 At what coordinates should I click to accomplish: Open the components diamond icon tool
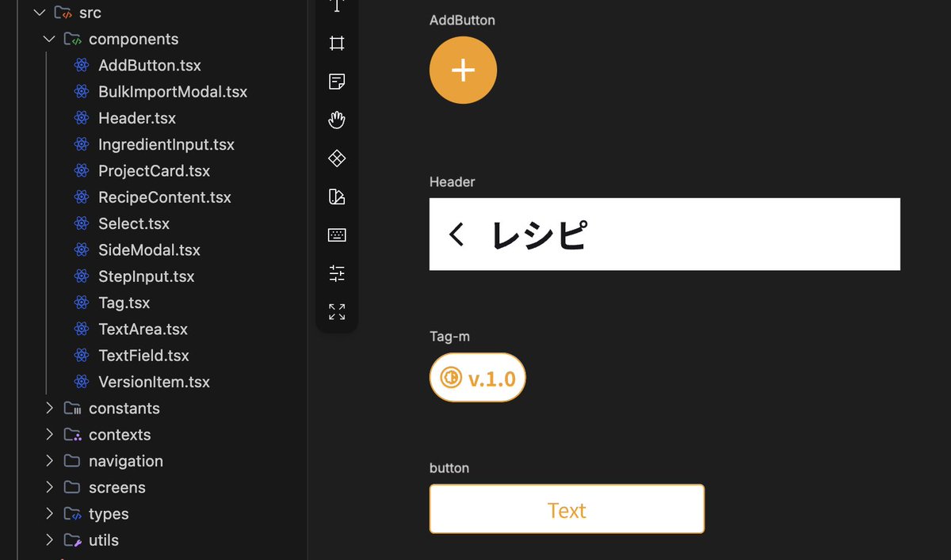tap(337, 158)
